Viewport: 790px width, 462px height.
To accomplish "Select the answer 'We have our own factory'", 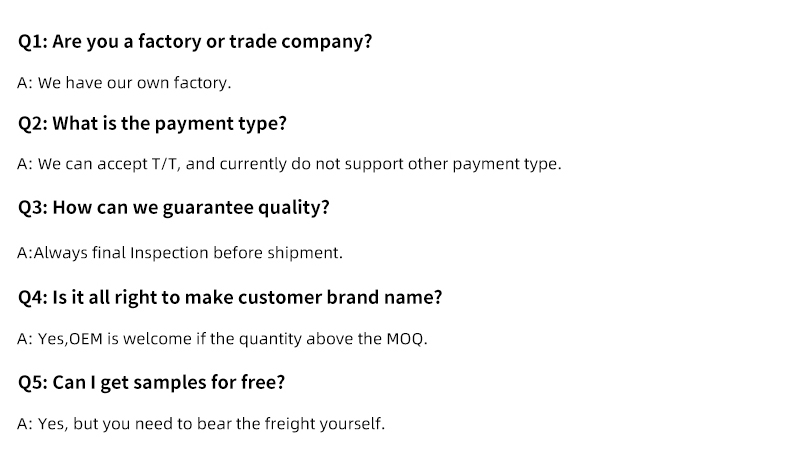I will click(124, 83).
